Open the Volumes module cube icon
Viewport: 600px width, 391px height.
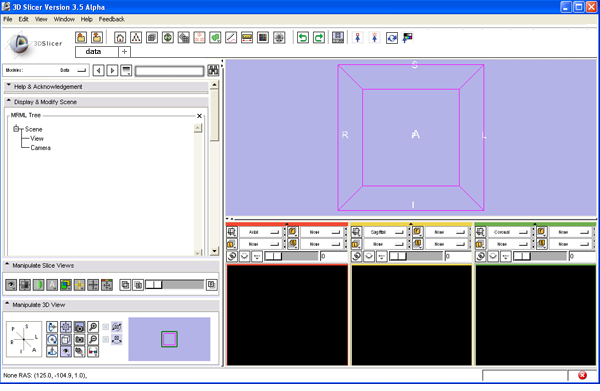pos(152,37)
